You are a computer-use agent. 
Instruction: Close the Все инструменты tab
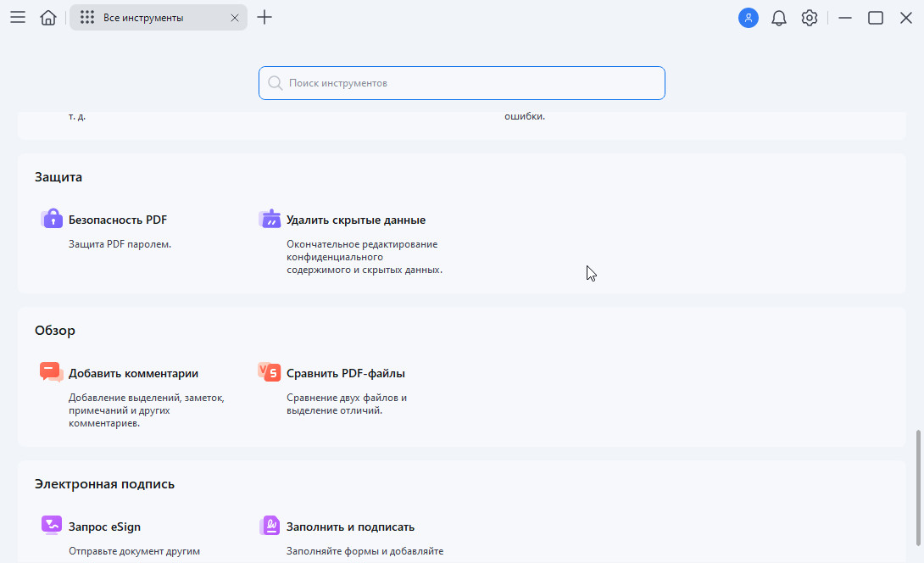pos(235,18)
